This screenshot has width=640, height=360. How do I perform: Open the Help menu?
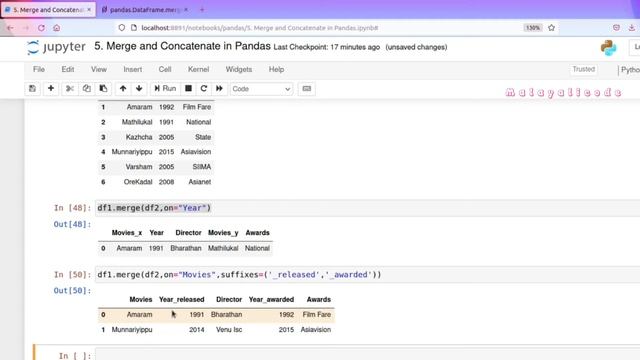tap(276, 69)
